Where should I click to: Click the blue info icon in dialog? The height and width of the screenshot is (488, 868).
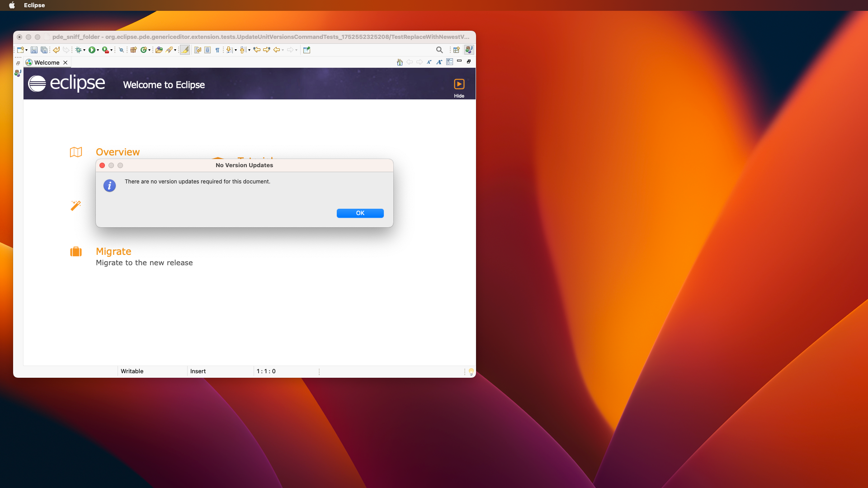coord(109,185)
